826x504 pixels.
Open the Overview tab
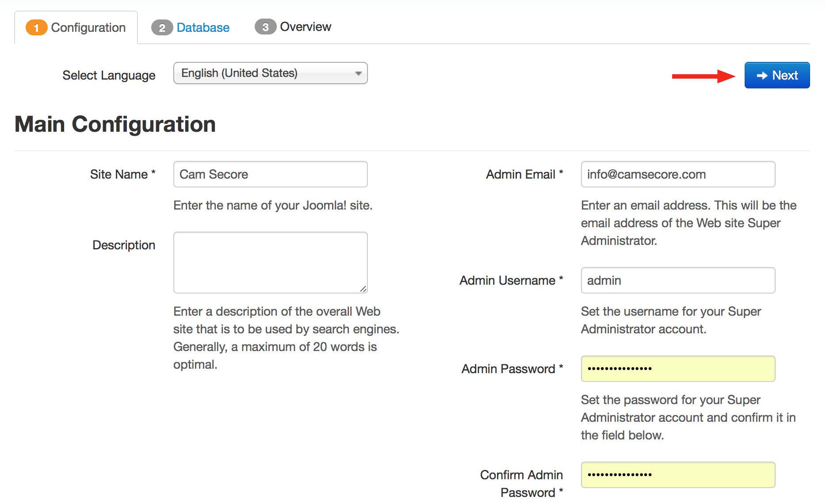[306, 27]
